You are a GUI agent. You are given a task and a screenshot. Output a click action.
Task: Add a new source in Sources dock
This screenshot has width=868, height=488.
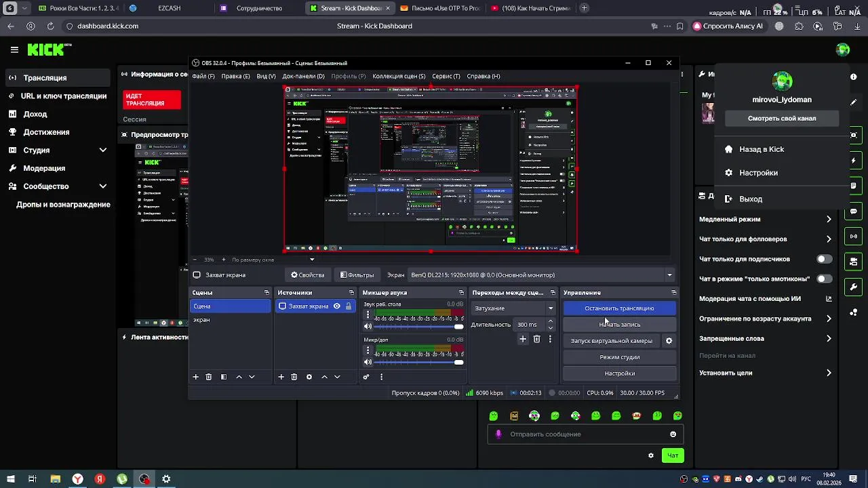click(x=281, y=377)
